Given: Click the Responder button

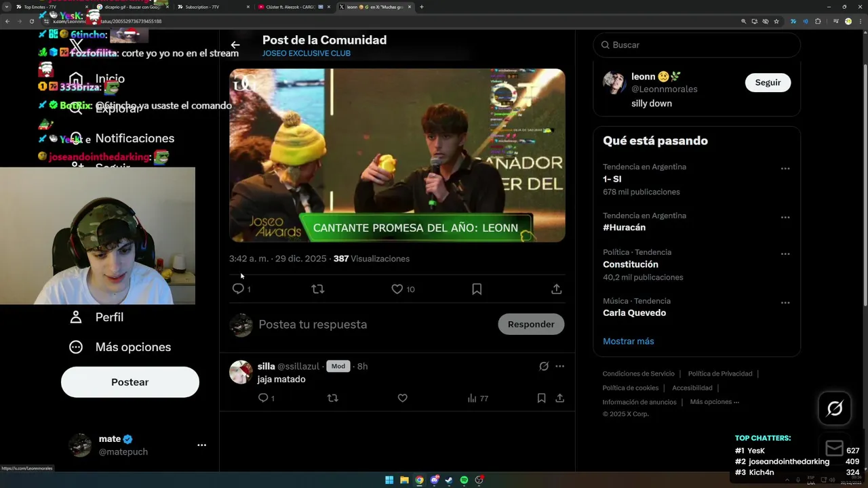Looking at the screenshot, I should pos(531,324).
